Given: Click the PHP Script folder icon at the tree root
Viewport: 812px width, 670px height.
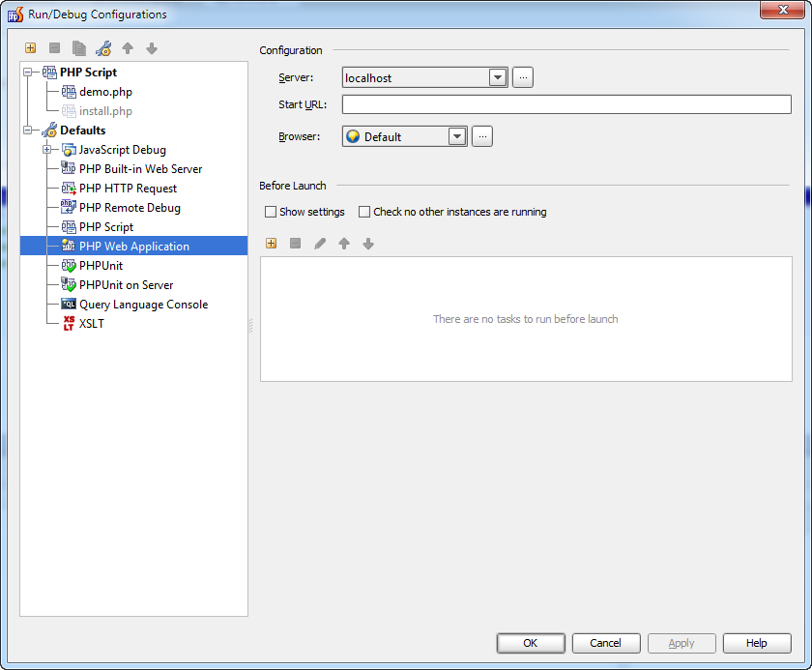Looking at the screenshot, I should tap(49, 72).
